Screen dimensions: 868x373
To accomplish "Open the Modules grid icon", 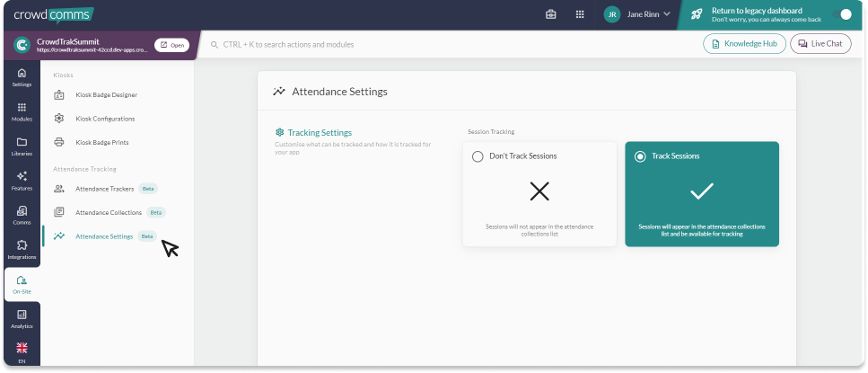I will (x=22, y=111).
